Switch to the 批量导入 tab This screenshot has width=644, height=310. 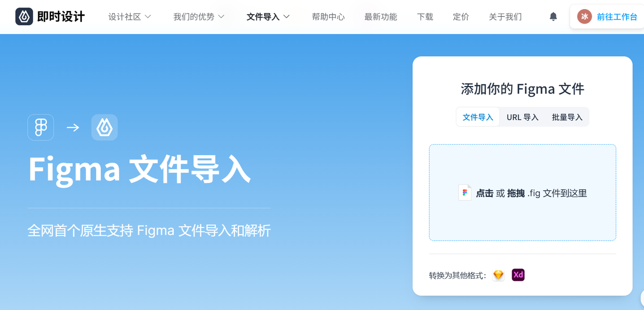pos(567,117)
